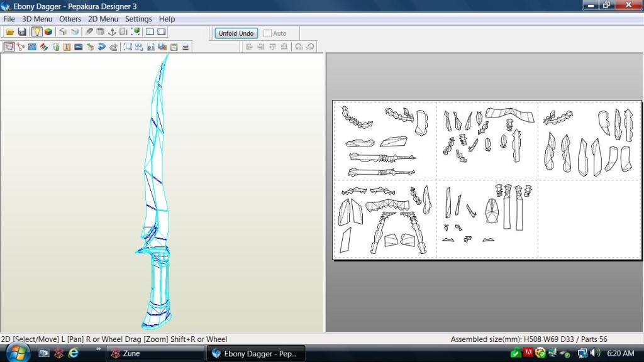The width and height of the screenshot is (644, 362).
Task: Toggle the colored cube texture icon
Action: point(48,31)
